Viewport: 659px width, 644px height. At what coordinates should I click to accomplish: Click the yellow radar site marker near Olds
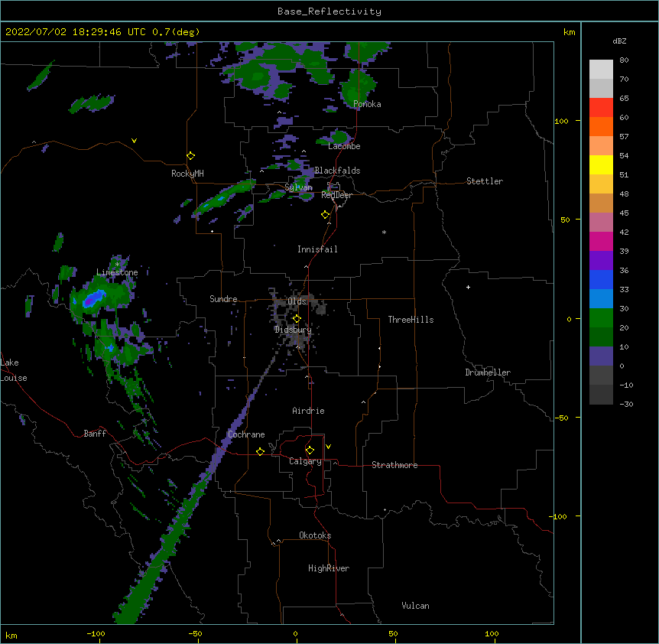tap(297, 319)
